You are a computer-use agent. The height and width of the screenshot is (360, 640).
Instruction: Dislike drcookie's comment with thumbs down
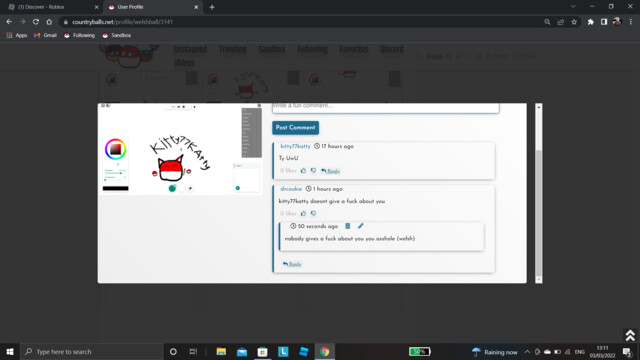coord(313,213)
